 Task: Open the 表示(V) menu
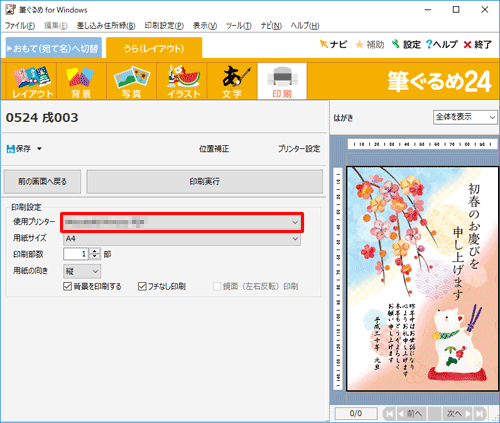(205, 26)
